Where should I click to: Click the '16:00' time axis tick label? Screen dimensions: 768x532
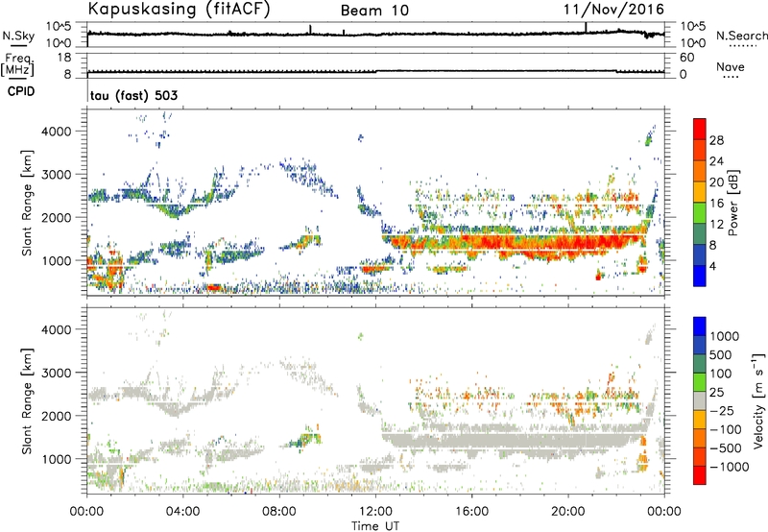click(x=472, y=512)
